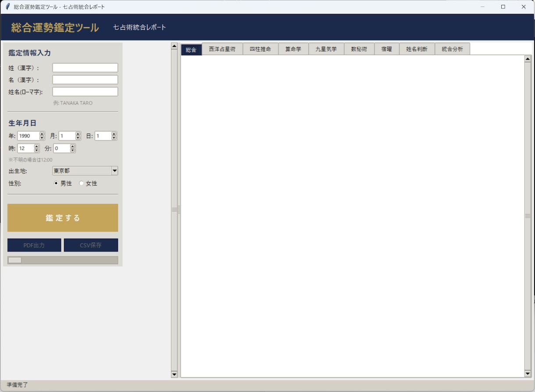Click the 姓（漢字） input field
The image size is (535, 392).
coord(85,68)
